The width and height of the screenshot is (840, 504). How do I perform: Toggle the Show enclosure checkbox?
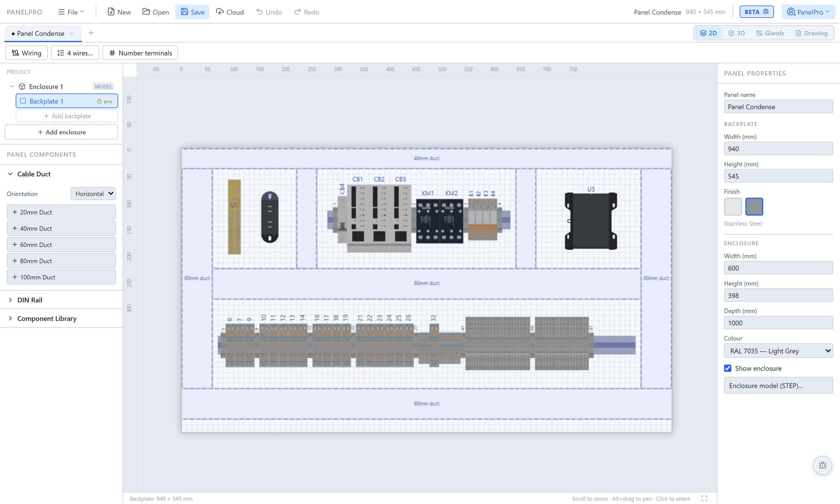tap(728, 368)
